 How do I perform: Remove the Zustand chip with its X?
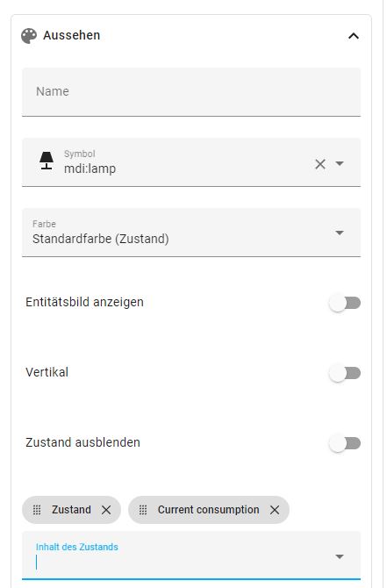[x=106, y=510]
